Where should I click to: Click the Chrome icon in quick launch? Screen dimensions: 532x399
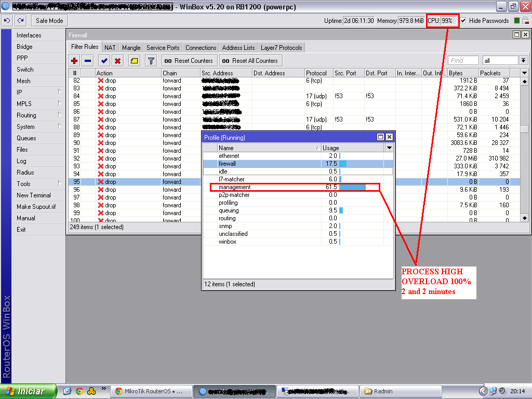[x=79, y=391]
